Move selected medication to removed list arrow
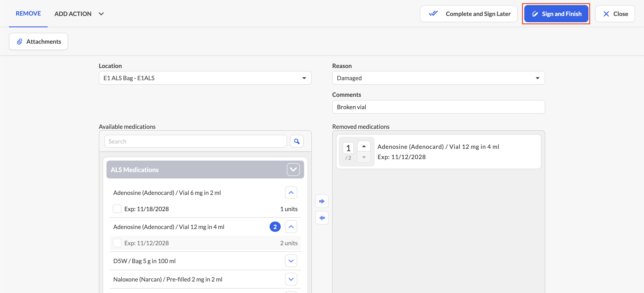The image size is (644, 293). pos(322,201)
